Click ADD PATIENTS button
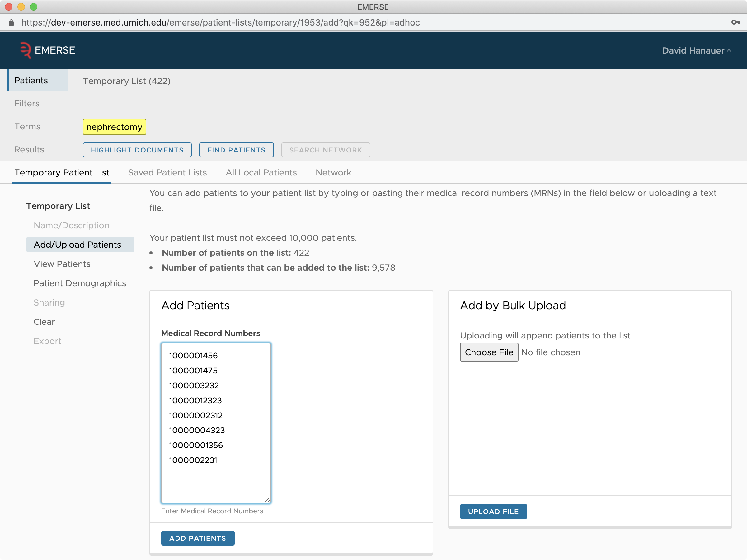 click(x=198, y=538)
